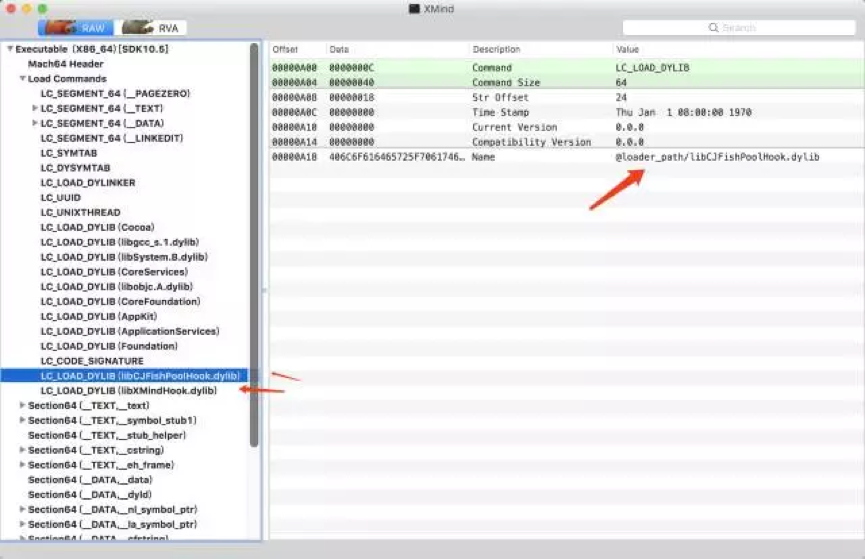The image size is (865, 559).
Task: Expand LC_SEGMENT_64 (__TEXT) disclosure triangle
Action: 35,109
